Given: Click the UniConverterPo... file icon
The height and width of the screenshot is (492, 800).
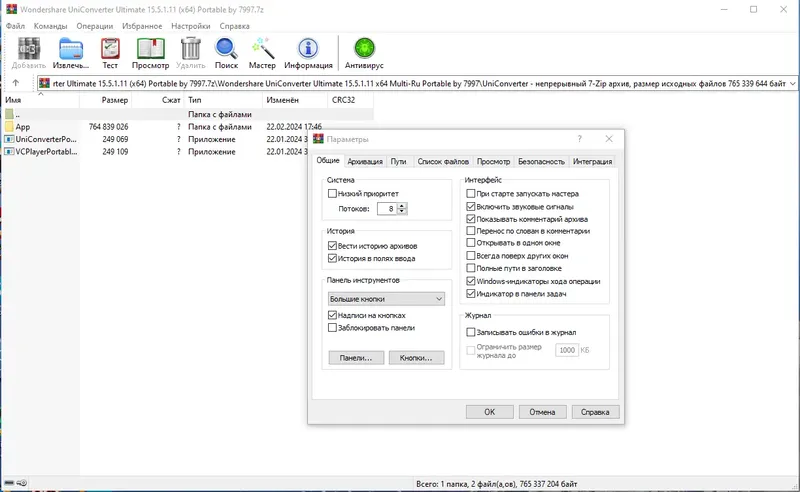Looking at the screenshot, I should pyautogui.click(x=9, y=139).
